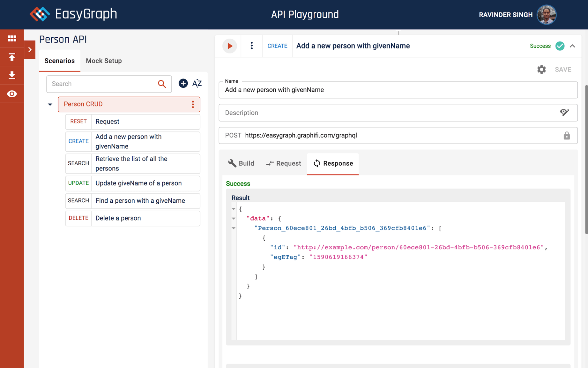
Task: Select the Delete a person scenario
Action: click(x=133, y=218)
